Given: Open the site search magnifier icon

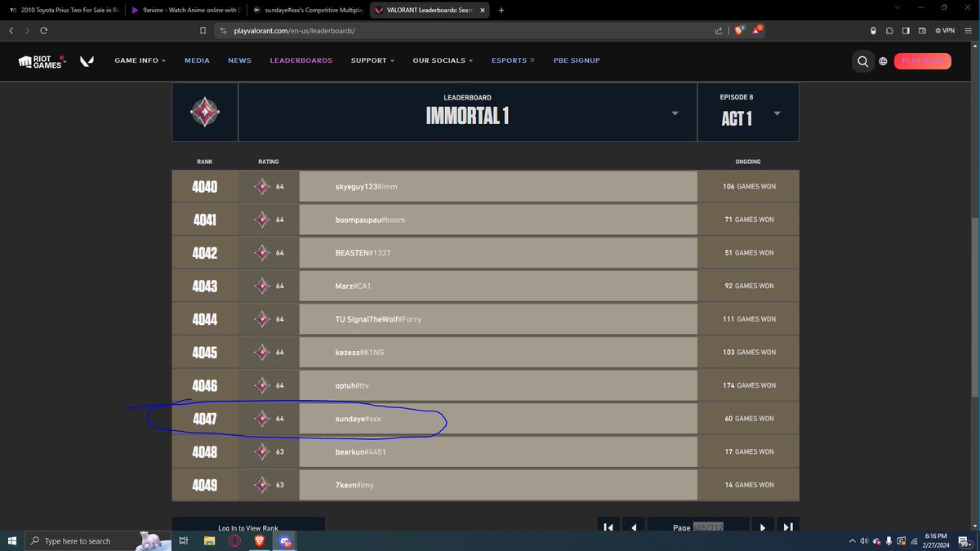Looking at the screenshot, I should tap(862, 60).
